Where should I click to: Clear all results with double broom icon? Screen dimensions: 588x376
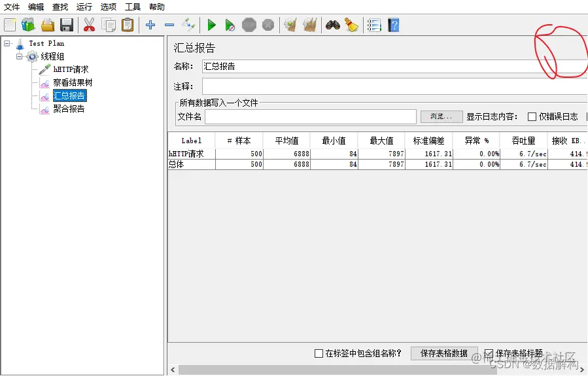click(x=310, y=25)
